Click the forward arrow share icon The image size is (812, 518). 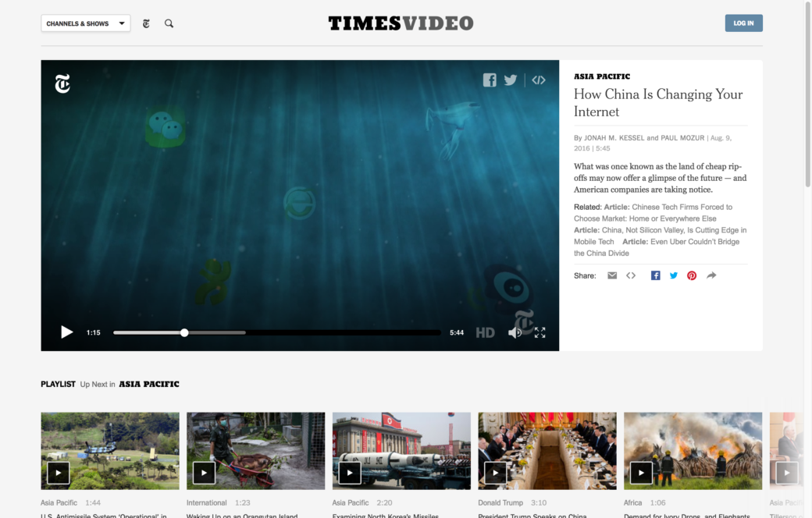point(711,275)
